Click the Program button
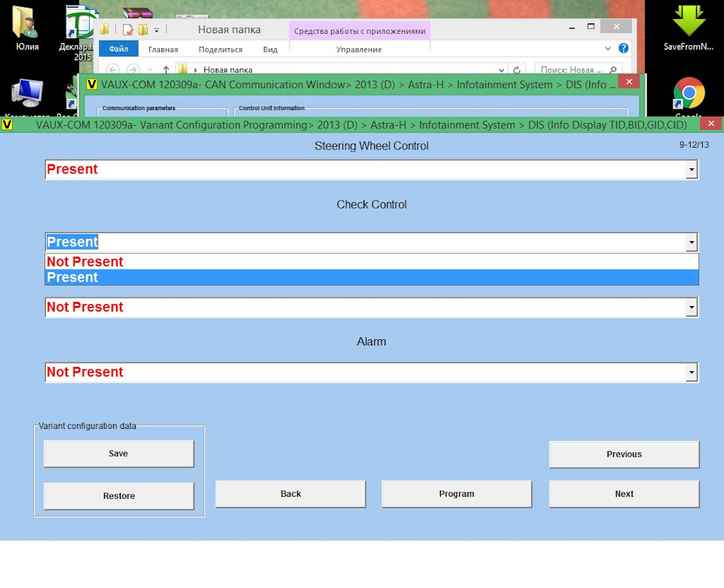Viewport: 724px width, 588px height. click(x=456, y=494)
